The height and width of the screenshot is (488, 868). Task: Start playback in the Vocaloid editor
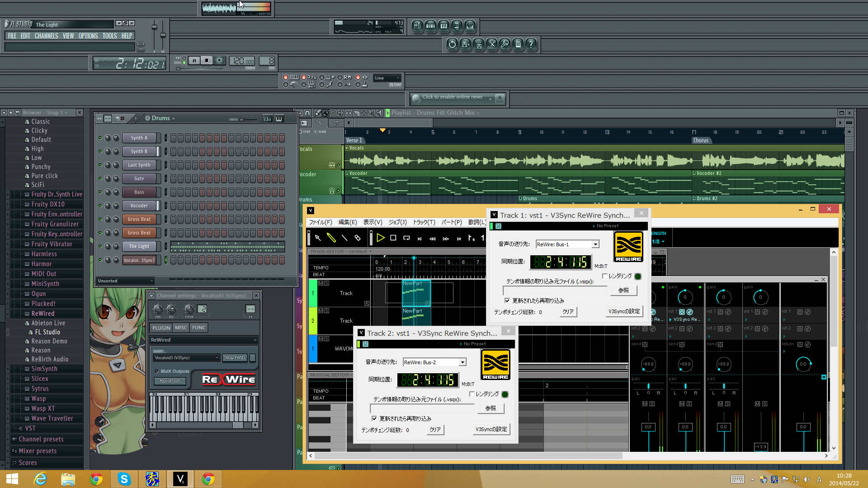pyautogui.click(x=380, y=238)
